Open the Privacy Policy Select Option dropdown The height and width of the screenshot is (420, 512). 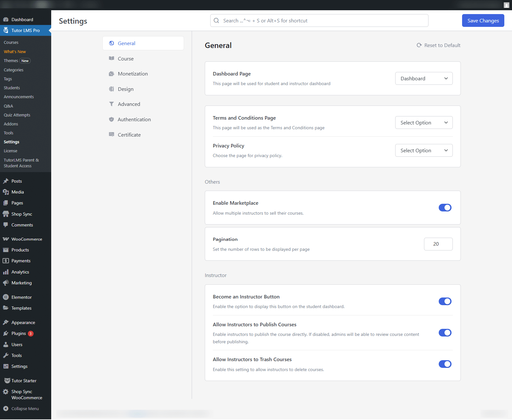tap(424, 150)
